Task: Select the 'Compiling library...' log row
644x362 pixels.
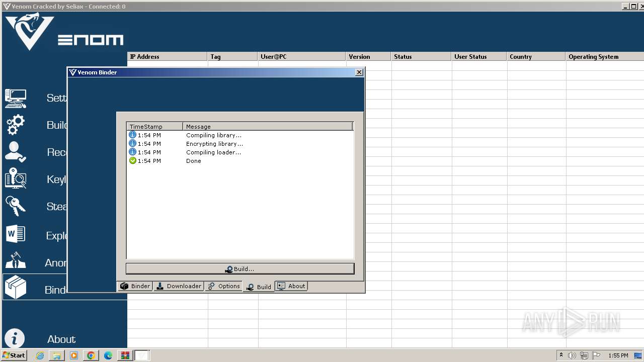Action: pyautogui.click(x=240, y=135)
